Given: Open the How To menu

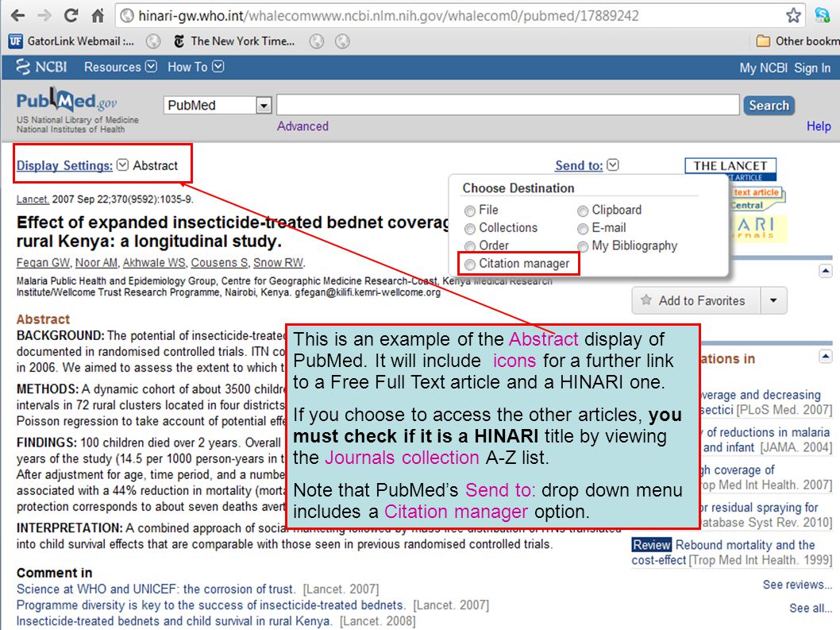Looking at the screenshot, I should (x=195, y=67).
